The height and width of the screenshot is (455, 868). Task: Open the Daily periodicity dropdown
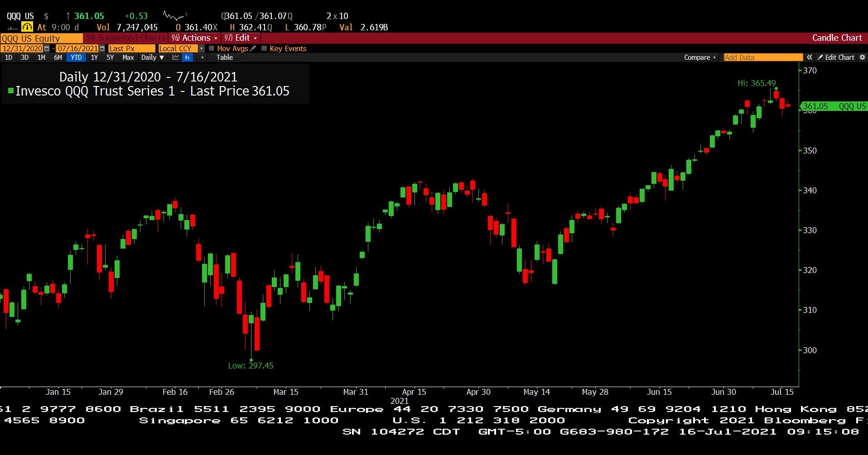click(x=152, y=57)
